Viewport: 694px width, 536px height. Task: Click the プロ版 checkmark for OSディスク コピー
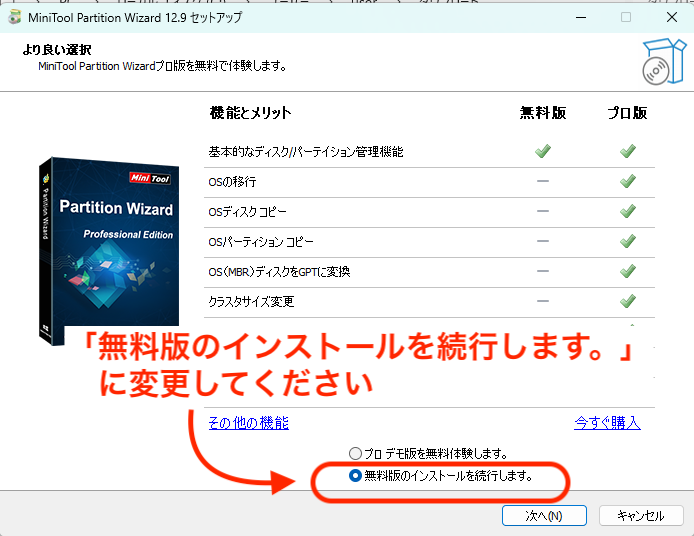(628, 211)
